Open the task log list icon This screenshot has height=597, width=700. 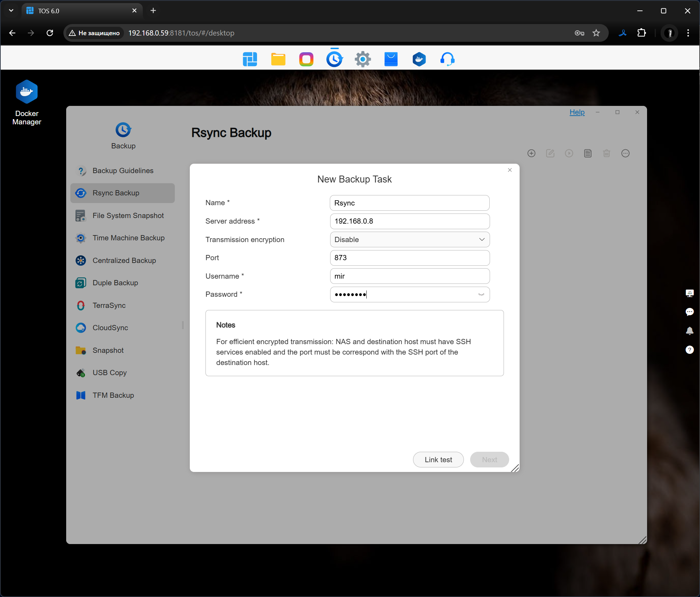588,153
